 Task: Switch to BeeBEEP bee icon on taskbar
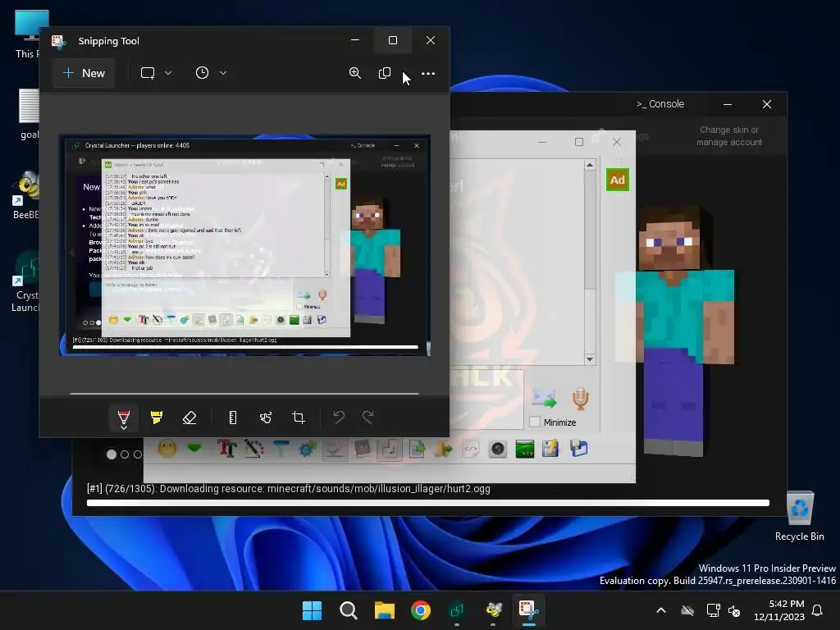click(x=493, y=610)
